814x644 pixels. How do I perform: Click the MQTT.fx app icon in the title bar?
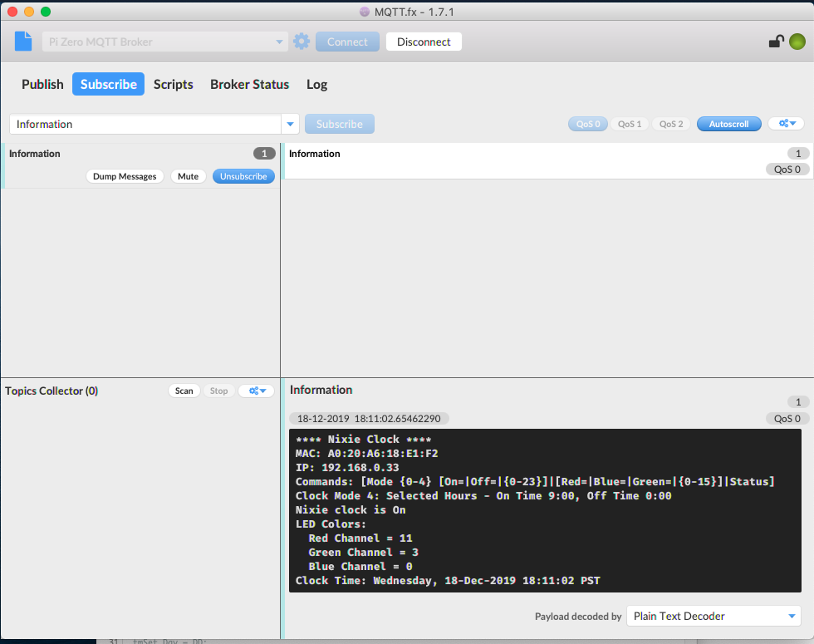pos(363,12)
